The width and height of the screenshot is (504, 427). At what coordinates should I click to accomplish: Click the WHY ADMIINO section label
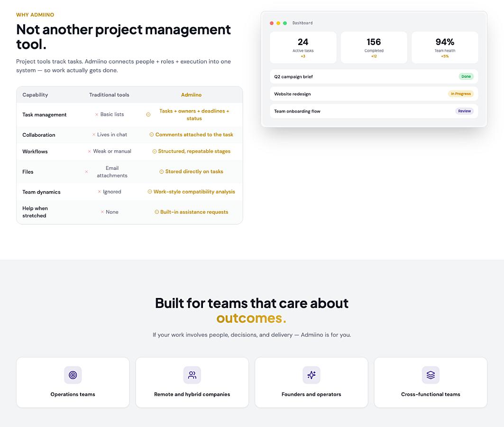coord(35,15)
